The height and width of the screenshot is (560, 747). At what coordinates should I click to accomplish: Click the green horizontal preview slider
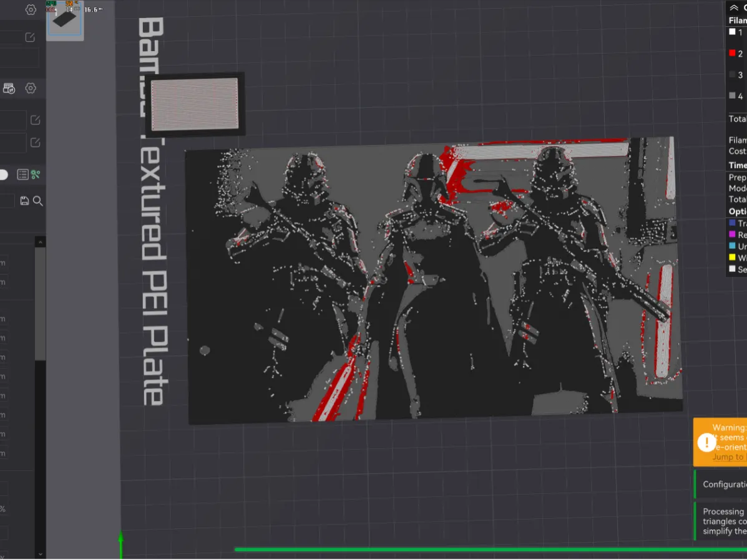[x=491, y=549]
